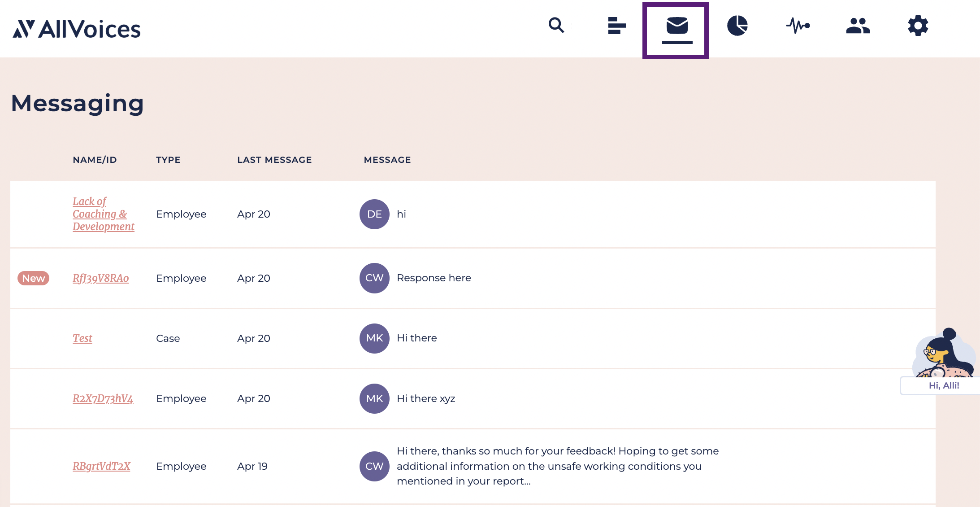Open Lack of Coaching & Development thread
Screen dimensions: 980x507
click(103, 214)
